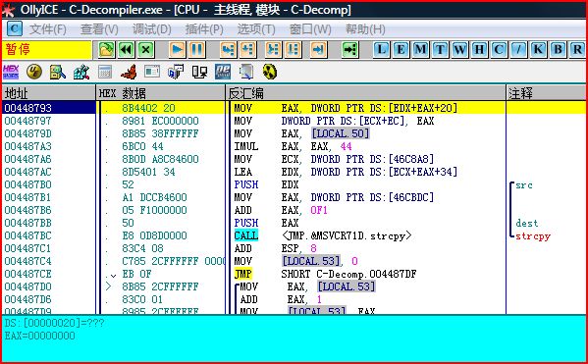
Task: Select the JMP SHORT C-Decomp.004487DF line
Action: click(325, 274)
